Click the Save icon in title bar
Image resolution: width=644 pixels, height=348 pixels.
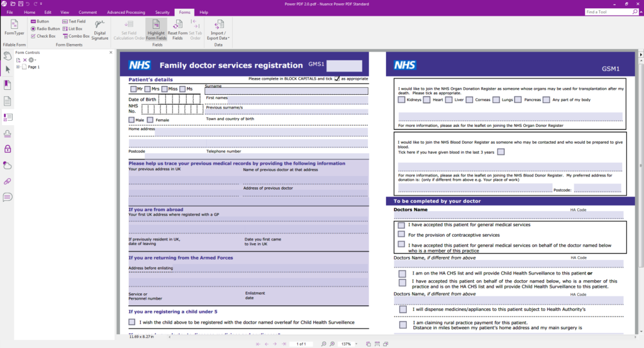point(21,4)
